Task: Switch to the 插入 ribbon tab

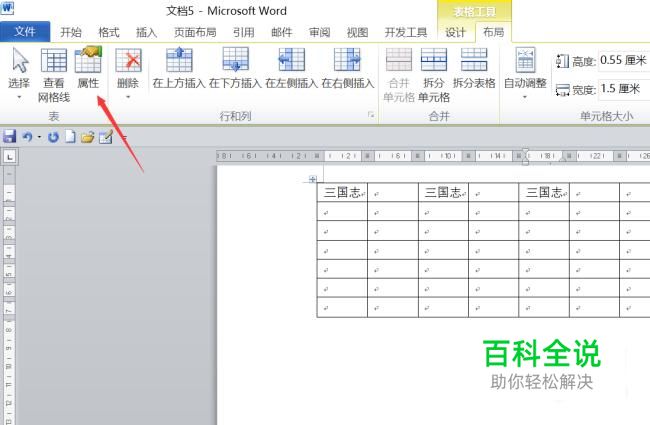Action: tap(146, 32)
